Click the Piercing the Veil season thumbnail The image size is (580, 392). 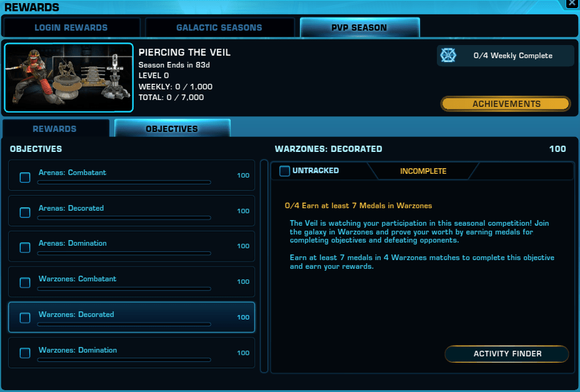(x=69, y=78)
